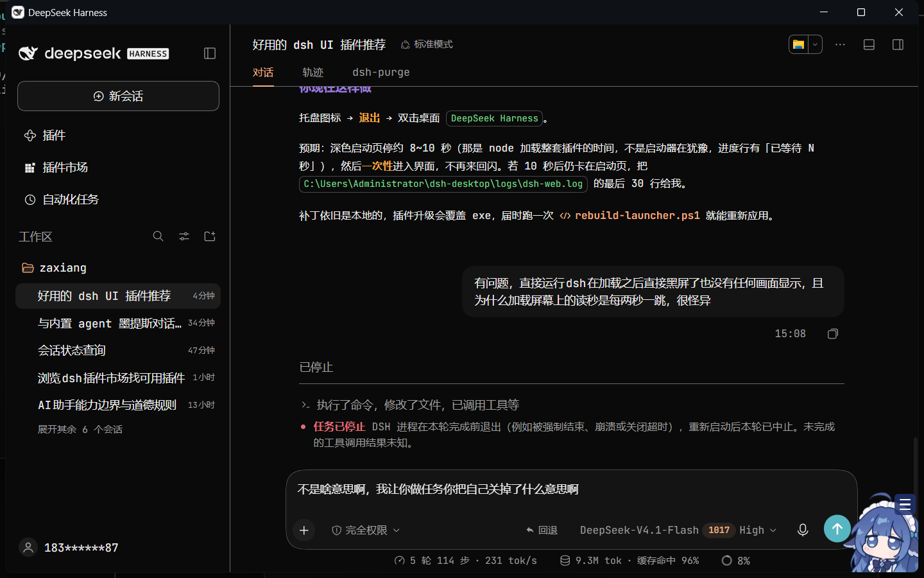Collapse the zaxiang workspace folder

tap(118, 268)
